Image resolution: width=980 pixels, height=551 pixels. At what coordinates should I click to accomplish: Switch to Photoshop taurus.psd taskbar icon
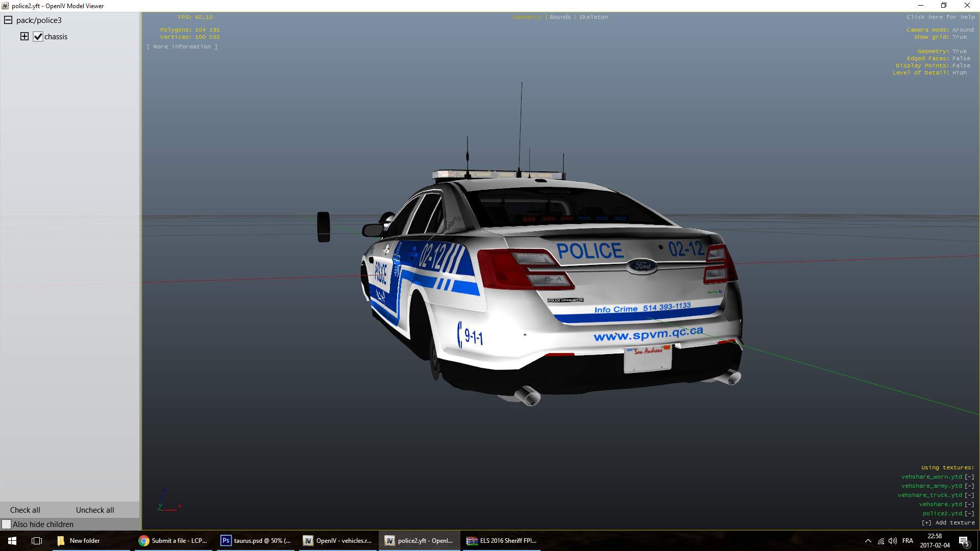click(255, 541)
